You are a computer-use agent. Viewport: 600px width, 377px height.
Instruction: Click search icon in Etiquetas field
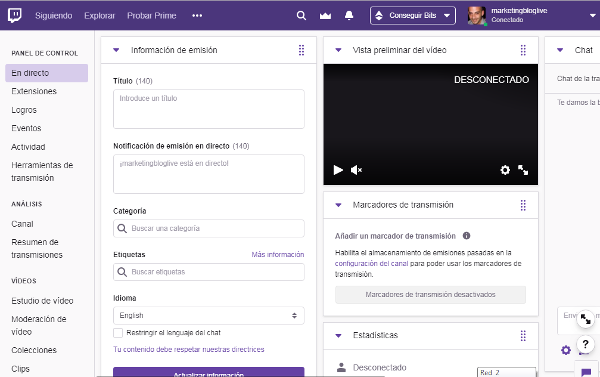[122, 272]
